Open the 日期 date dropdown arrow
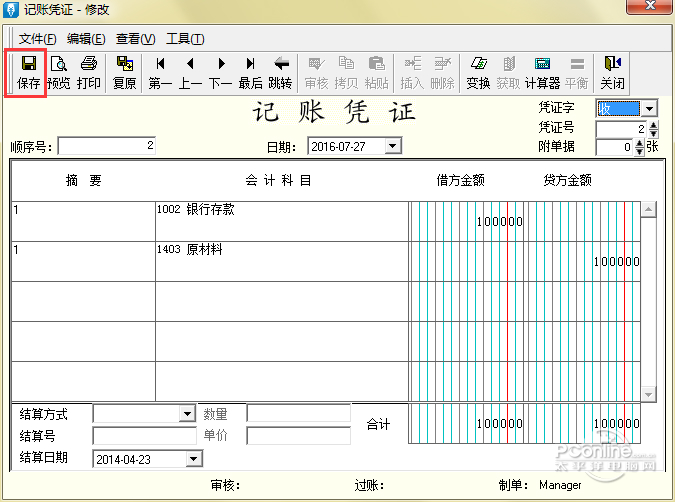The height and width of the screenshot is (502, 675). coord(393,146)
